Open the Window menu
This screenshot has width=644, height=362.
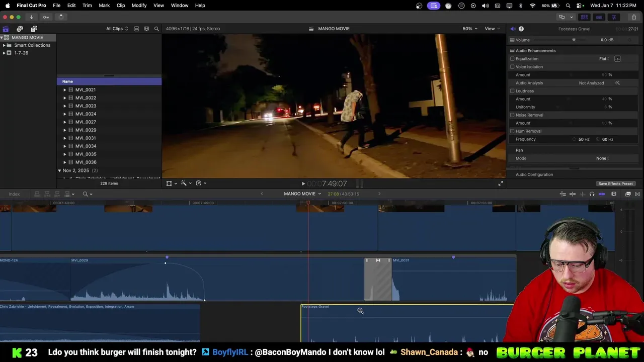(180, 5)
